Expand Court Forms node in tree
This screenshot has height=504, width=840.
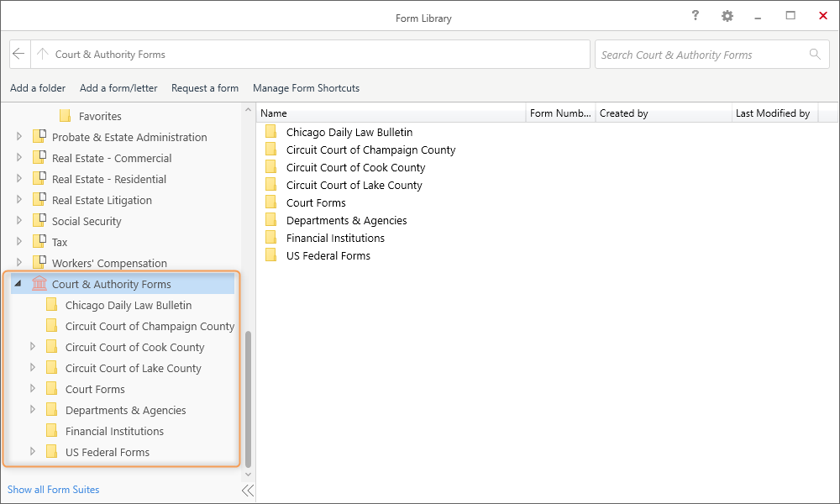pos(33,388)
